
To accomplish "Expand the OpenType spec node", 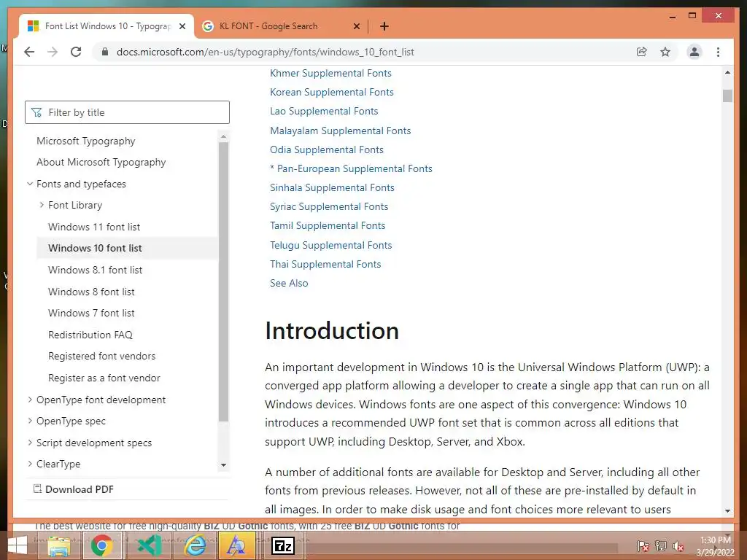I will click(x=29, y=421).
